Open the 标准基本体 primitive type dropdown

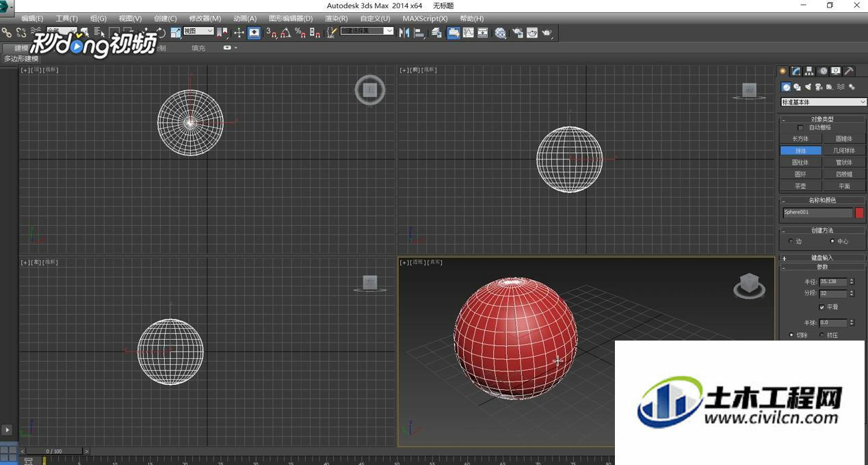(824, 102)
